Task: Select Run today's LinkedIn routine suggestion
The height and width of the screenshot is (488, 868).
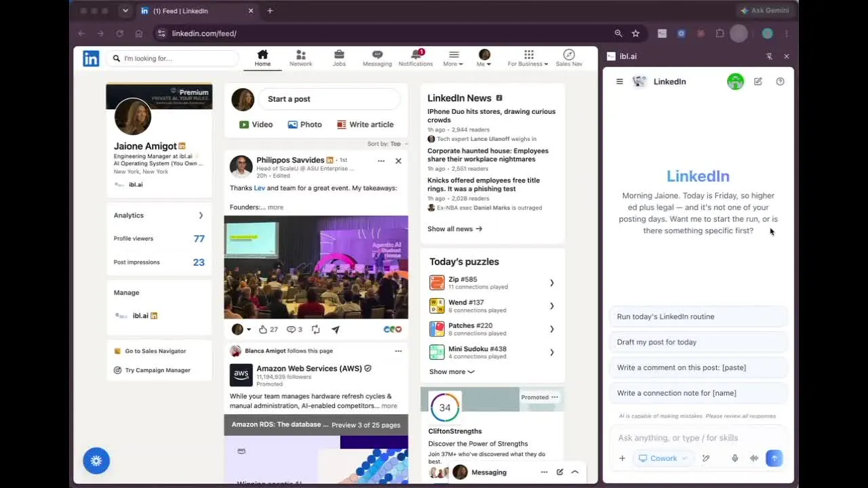Action: 698,317
